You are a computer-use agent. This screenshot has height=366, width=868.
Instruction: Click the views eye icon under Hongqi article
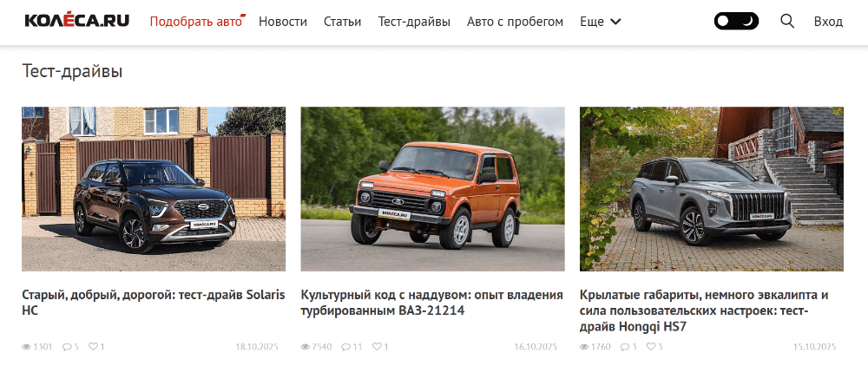(x=584, y=347)
